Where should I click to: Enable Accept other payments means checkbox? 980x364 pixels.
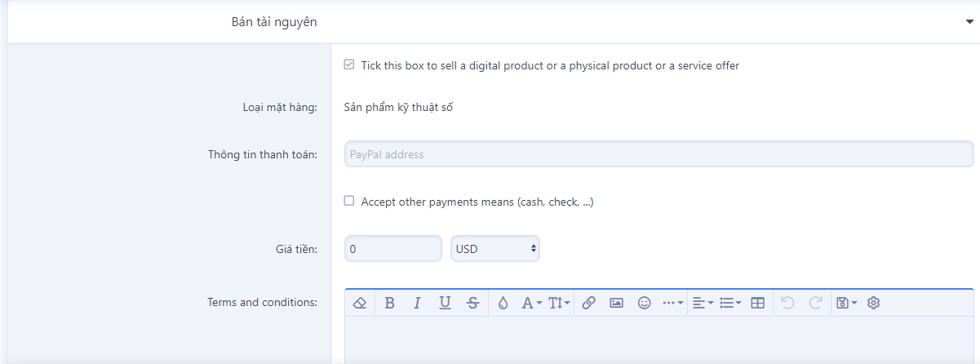tap(349, 201)
